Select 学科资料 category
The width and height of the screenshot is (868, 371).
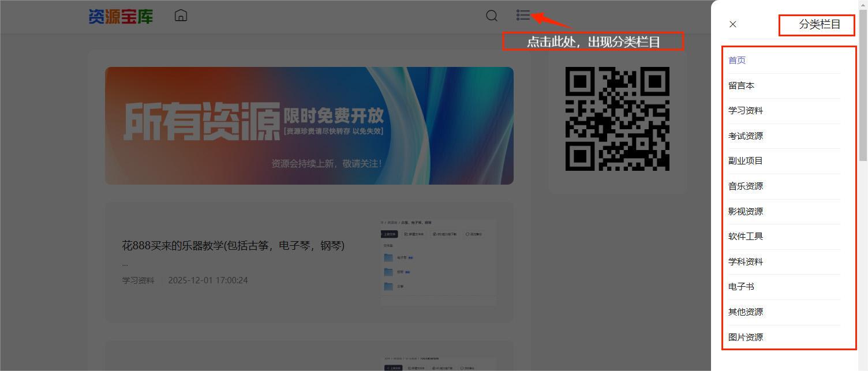[x=745, y=262]
